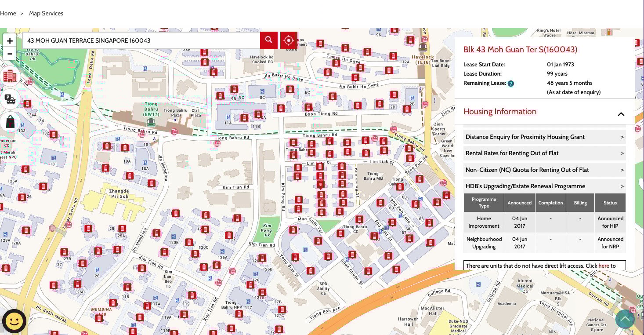Go to Home breadcrumb link
644x335 pixels.
(8, 13)
